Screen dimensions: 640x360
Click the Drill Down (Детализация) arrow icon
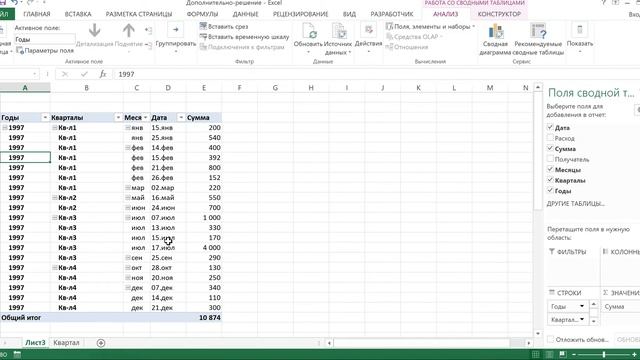pyautogui.click(x=94, y=31)
